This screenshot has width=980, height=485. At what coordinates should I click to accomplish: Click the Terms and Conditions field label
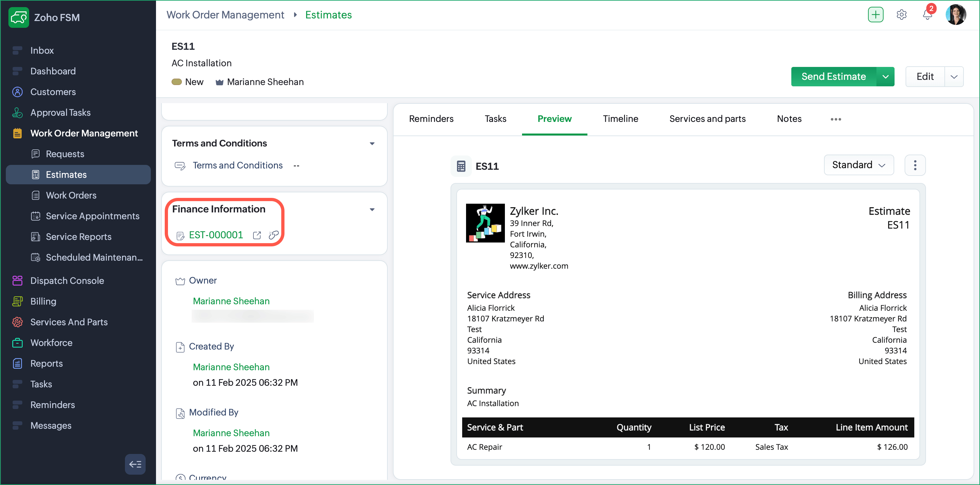click(237, 165)
